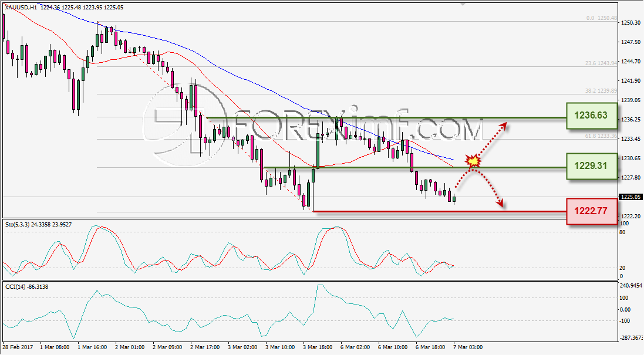Click the Stochastic 20 level axis label

pyautogui.click(x=622, y=268)
